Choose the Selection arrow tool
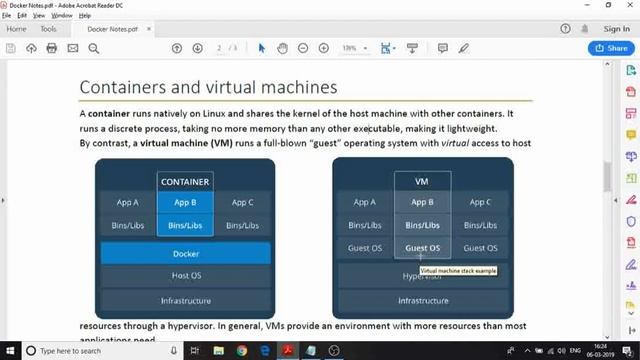Image resolution: width=640 pixels, height=360 pixels. (x=262, y=49)
